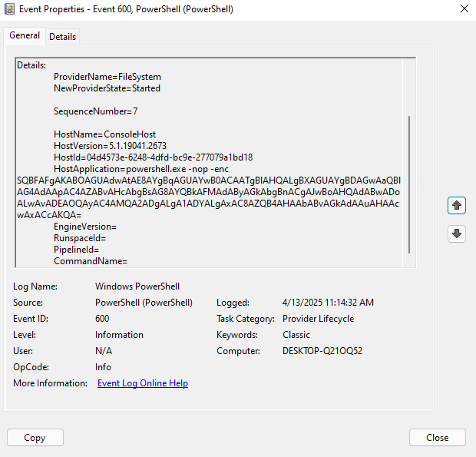
Task: Click the ProviderName=FileSystem line
Action: (x=107, y=77)
